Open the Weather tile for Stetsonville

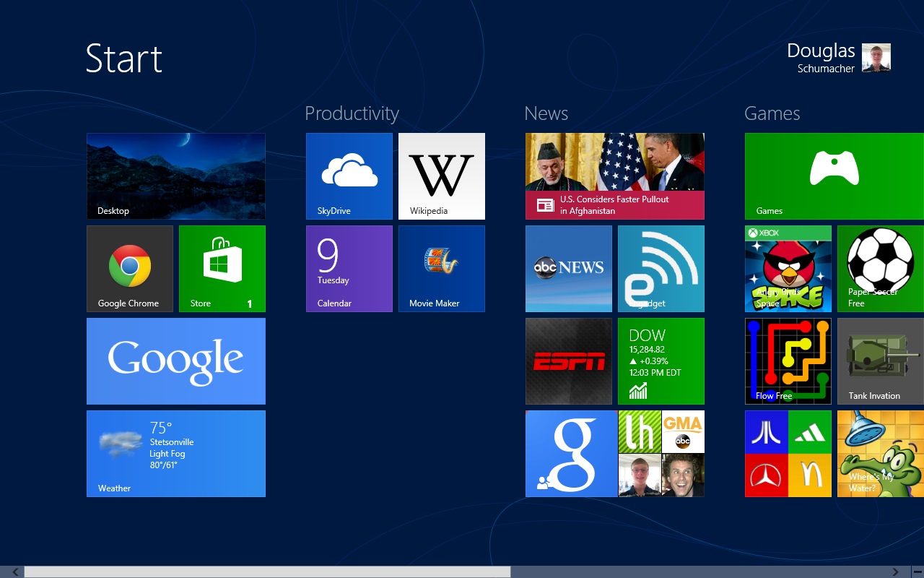pyautogui.click(x=176, y=454)
